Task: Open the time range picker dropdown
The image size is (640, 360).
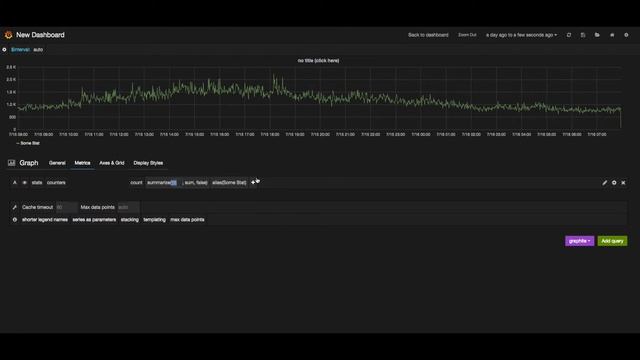Action: pyautogui.click(x=521, y=35)
